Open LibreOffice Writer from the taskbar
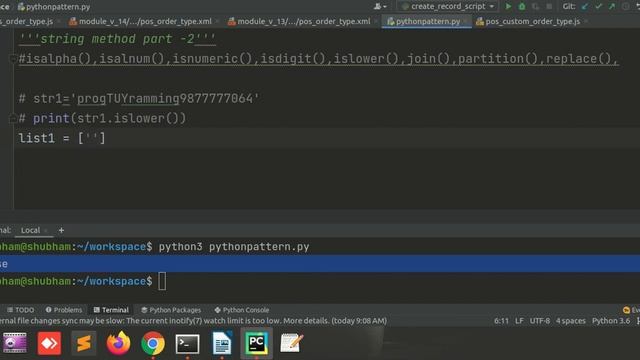 click(222, 343)
